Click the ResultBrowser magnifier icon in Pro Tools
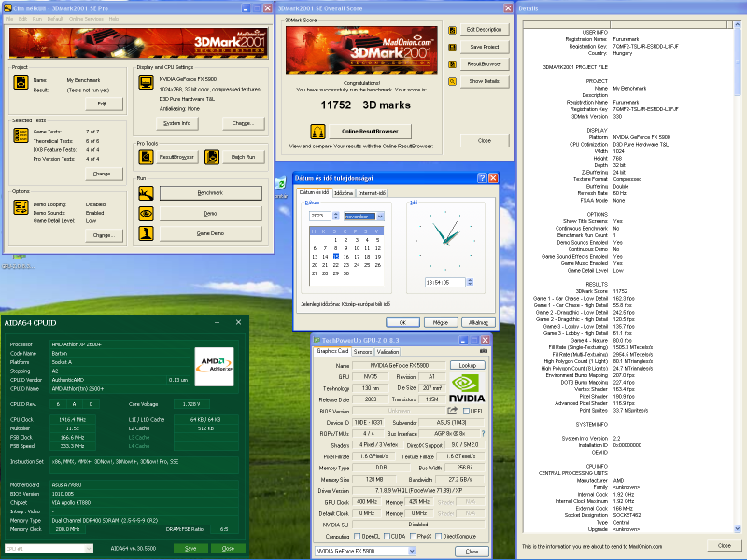The height and width of the screenshot is (560, 747). [x=146, y=157]
